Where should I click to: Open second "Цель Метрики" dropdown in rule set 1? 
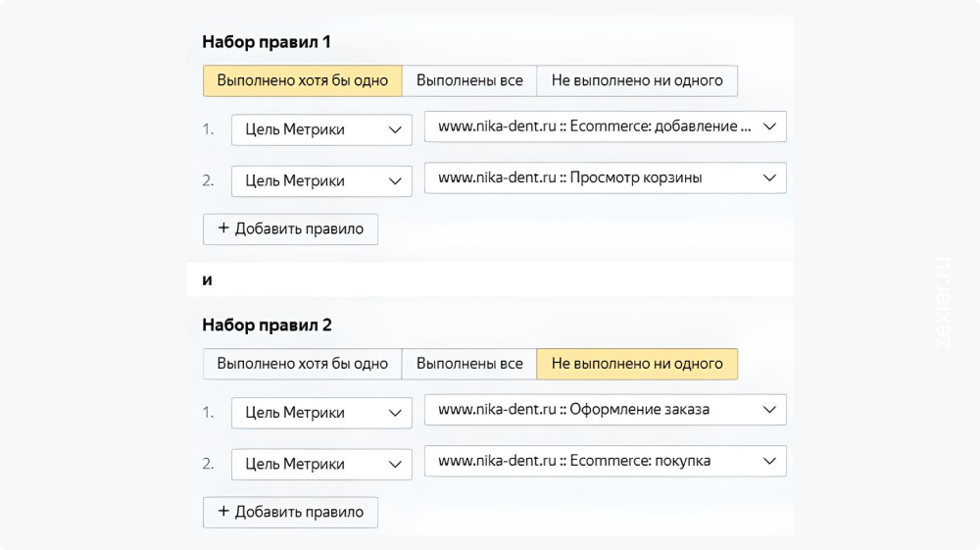[x=321, y=180]
